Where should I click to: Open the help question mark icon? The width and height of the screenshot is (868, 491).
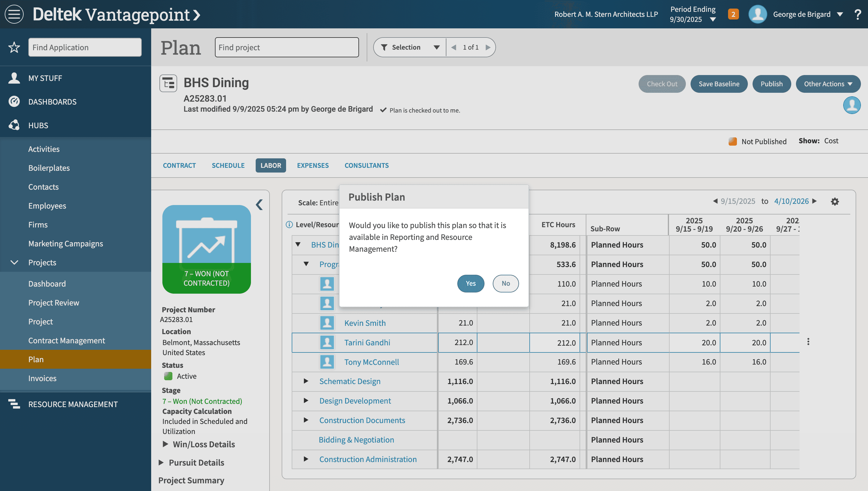858,14
